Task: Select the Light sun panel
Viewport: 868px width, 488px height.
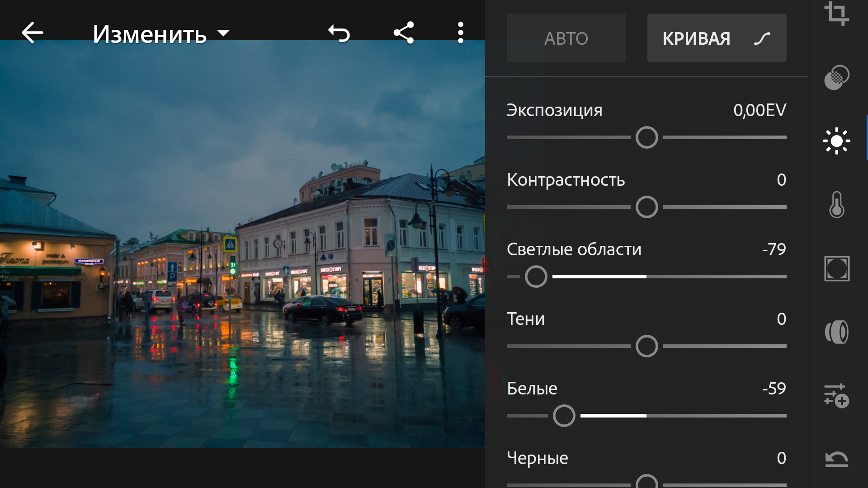Action: pyautogui.click(x=836, y=141)
